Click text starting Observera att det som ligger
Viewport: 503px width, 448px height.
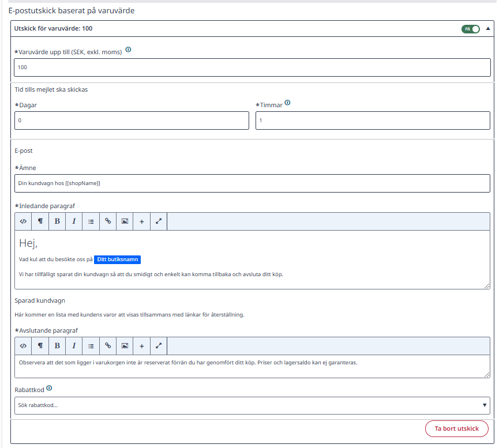[x=188, y=363]
